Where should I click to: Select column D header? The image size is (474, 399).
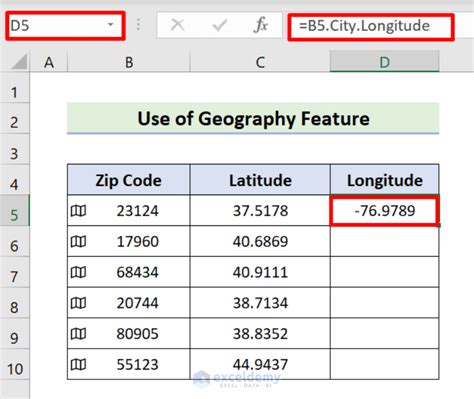pyautogui.click(x=384, y=62)
